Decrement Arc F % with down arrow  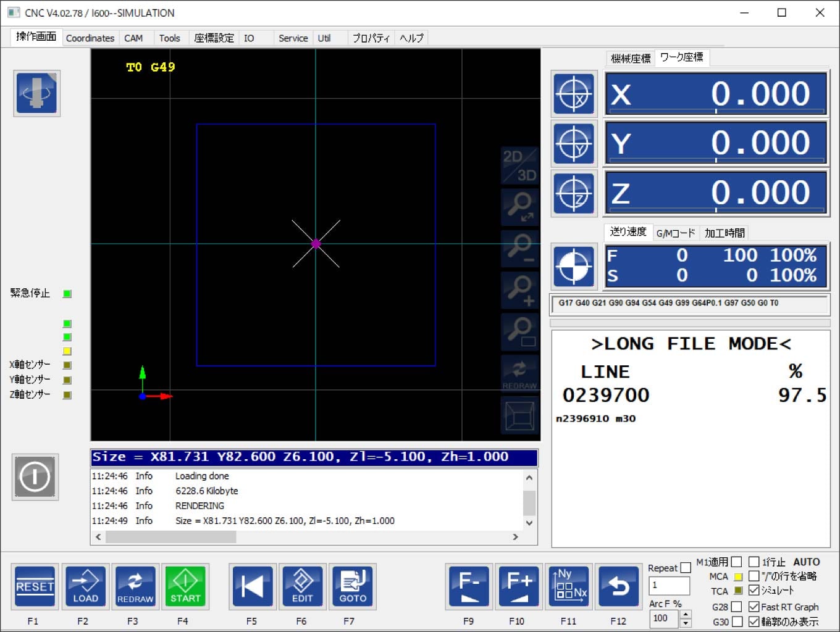coord(685,623)
